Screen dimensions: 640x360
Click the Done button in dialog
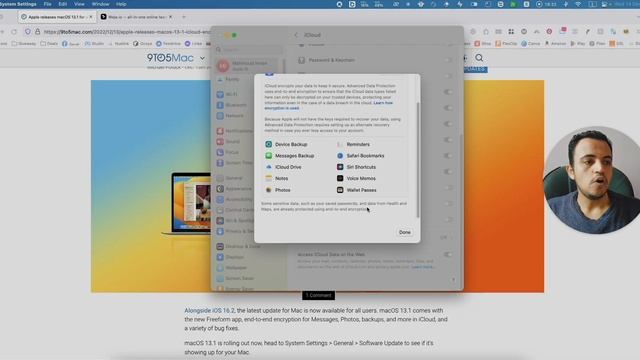(x=404, y=232)
